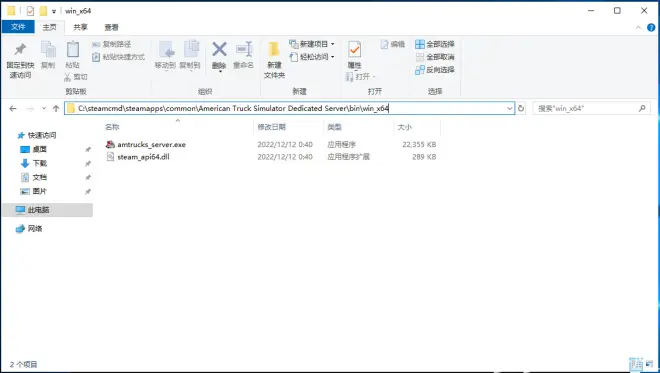
Task: Click Select none in the ribbon
Action: point(435,57)
